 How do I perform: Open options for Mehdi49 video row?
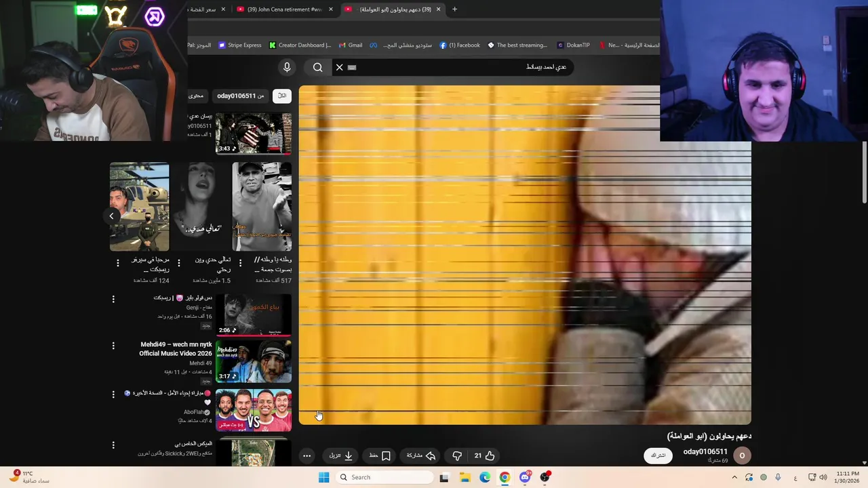[x=113, y=346]
